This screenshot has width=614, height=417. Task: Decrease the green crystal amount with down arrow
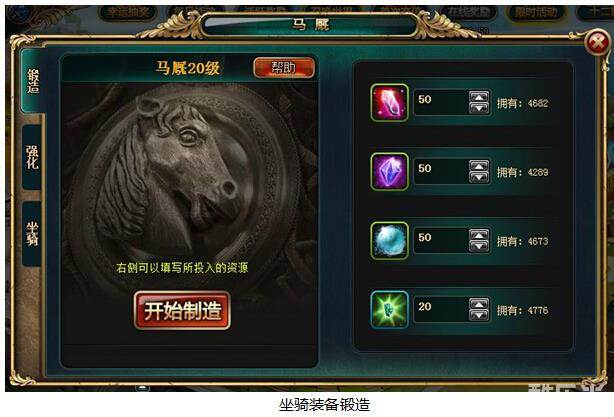(x=479, y=316)
